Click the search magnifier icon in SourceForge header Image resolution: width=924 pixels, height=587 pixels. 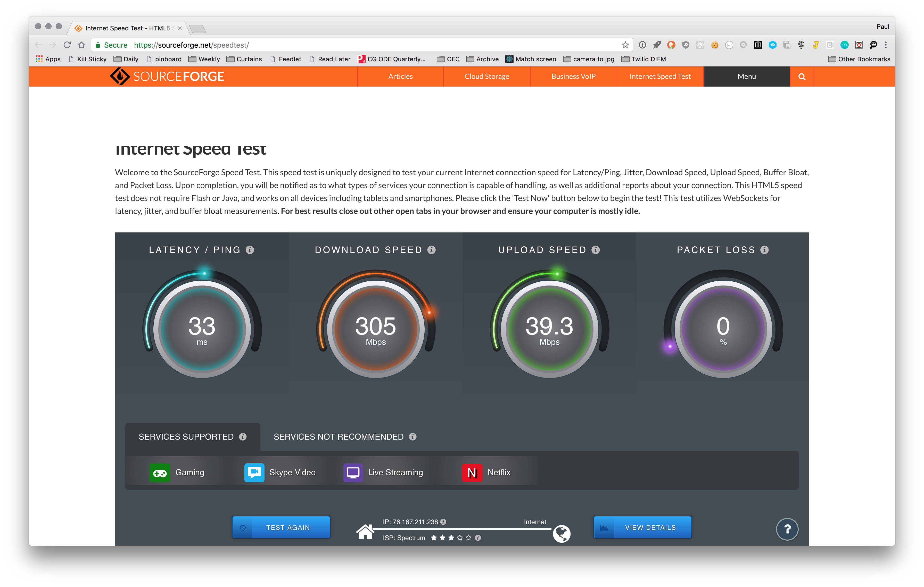coord(802,77)
